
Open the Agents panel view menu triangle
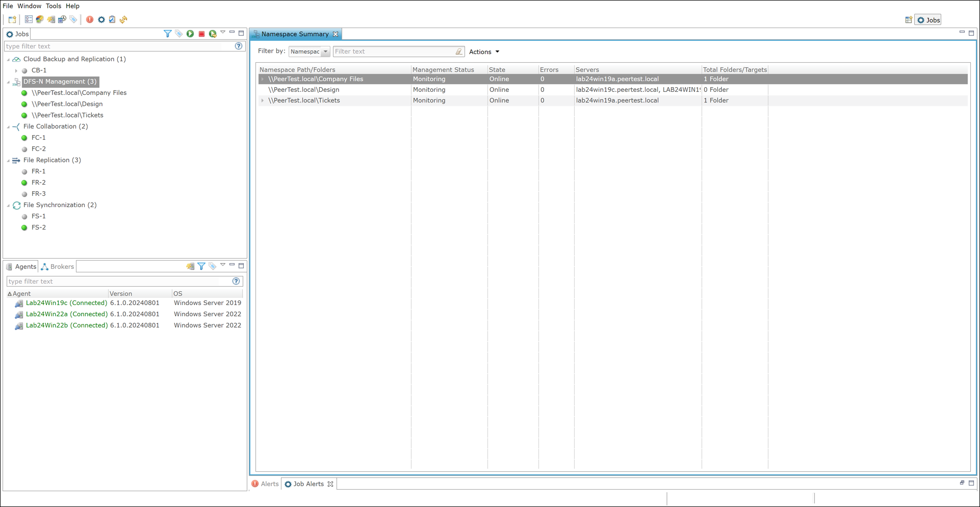[223, 265]
